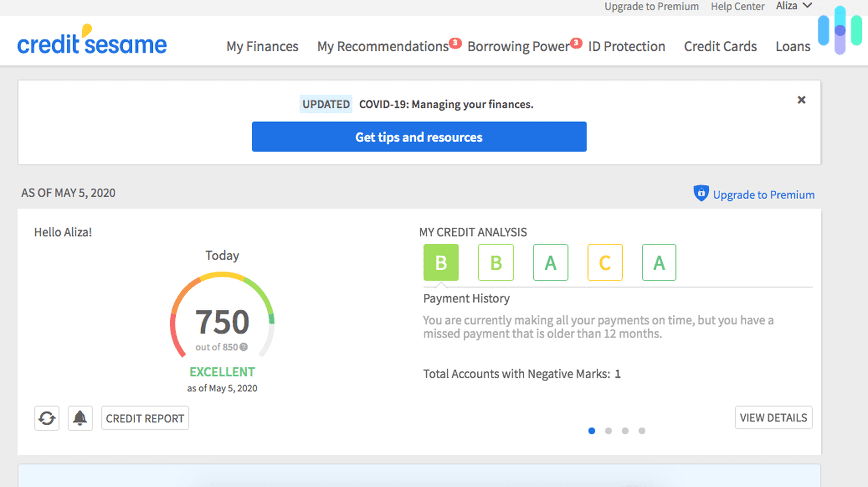Click the Credit Sesame home logo
868x487 pixels.
click(x=93, y=45)
